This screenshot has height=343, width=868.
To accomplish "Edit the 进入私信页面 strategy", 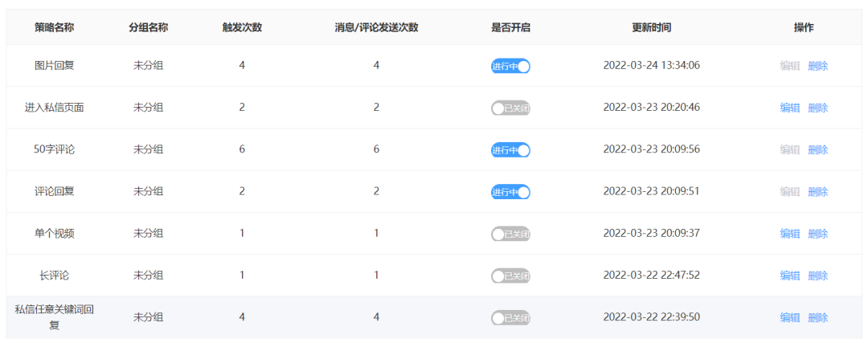I will coord(790,108).
